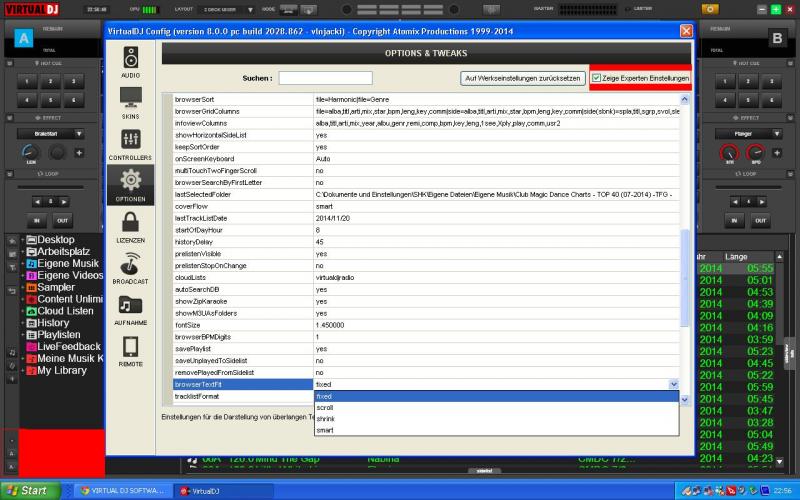Open the Audio settings section
The height and width of the screenshot is (500, 800).
point(130,60)
